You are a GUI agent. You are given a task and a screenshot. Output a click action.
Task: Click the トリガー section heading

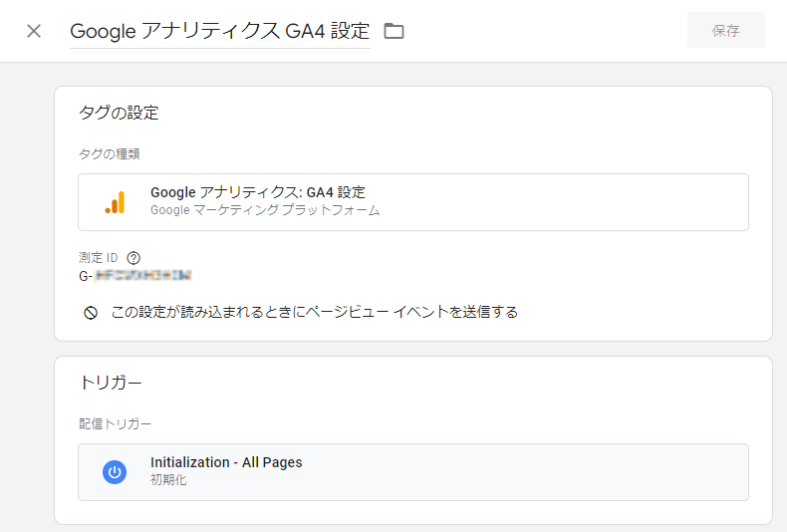pos(111,383)
